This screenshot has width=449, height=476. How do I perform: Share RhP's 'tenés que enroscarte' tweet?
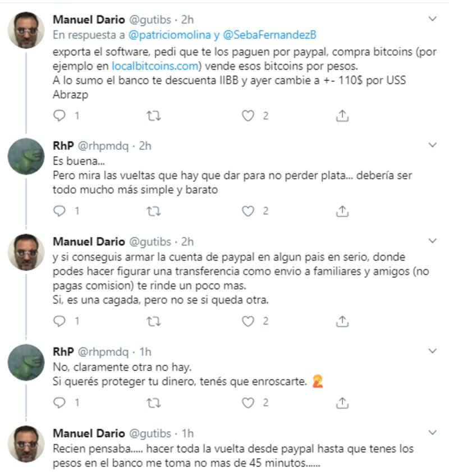(342, 402)
